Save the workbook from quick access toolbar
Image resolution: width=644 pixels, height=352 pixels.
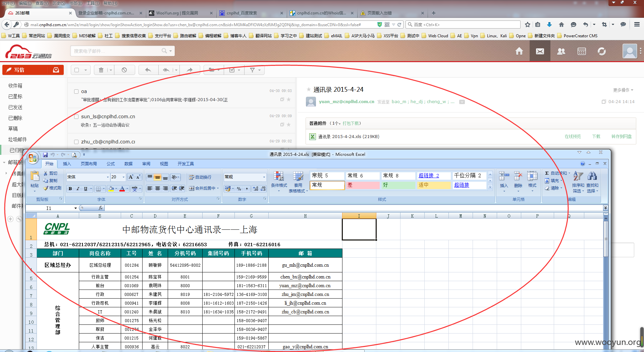pyautogui.click(x=45, y=155)
